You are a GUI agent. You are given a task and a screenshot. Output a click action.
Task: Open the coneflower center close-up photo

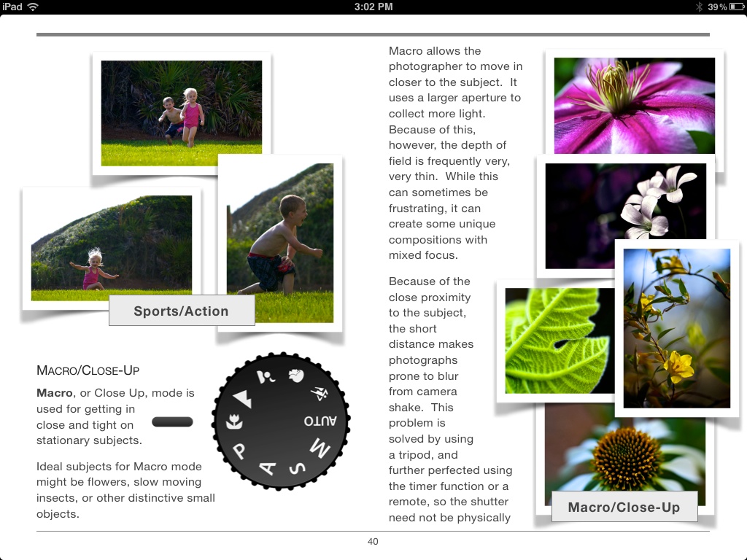click(x=625, y=454)
